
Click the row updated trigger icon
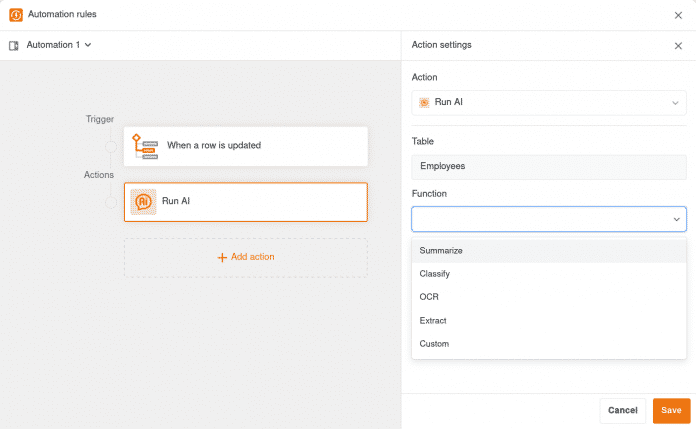coord(145,146)
